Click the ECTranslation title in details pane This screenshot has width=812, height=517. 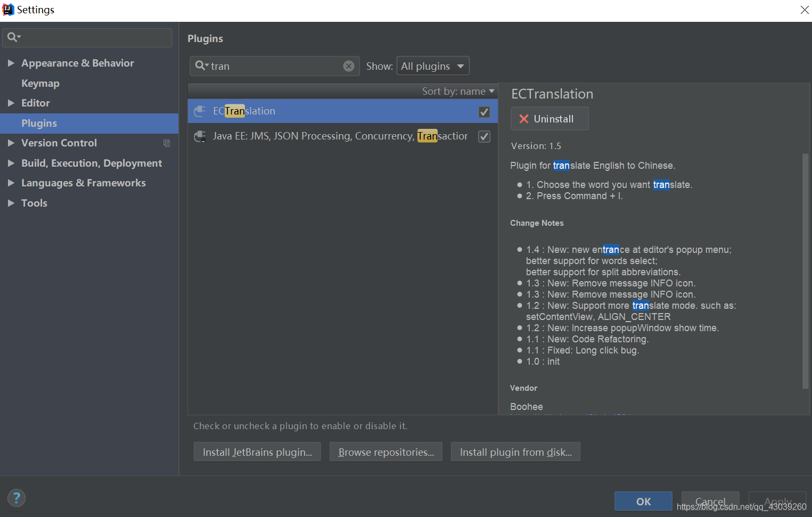(552, 94)
